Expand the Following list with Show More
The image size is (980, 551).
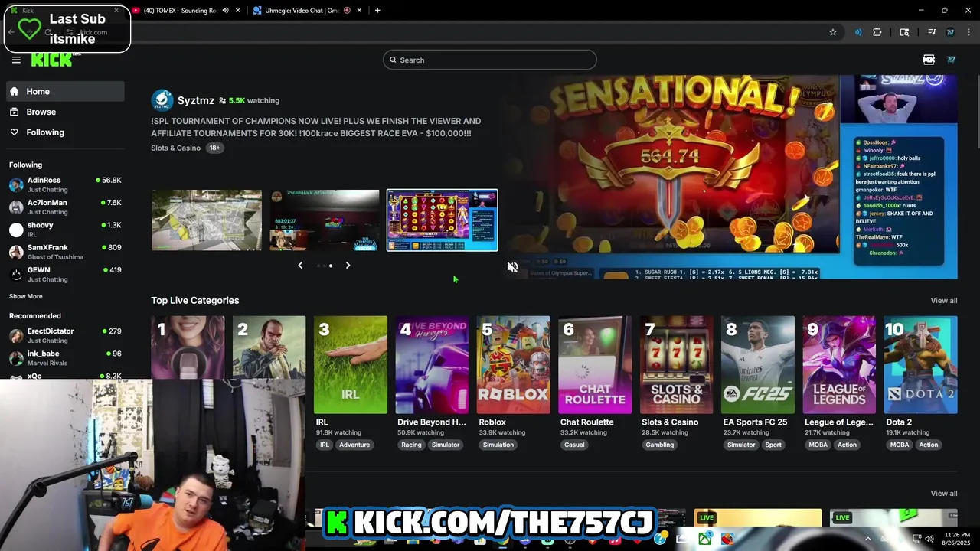(x=26, y=296)
